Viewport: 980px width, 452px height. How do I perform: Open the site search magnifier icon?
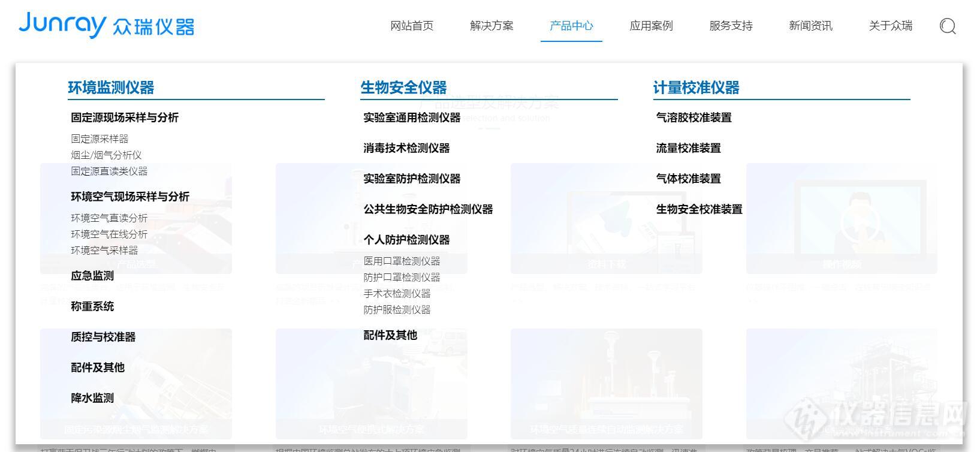pyautogui.click(x=948, y=26)
